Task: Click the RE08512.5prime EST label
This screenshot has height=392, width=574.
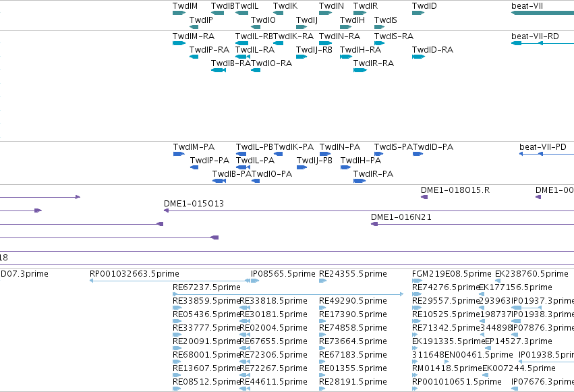Action: coord(206,382)
